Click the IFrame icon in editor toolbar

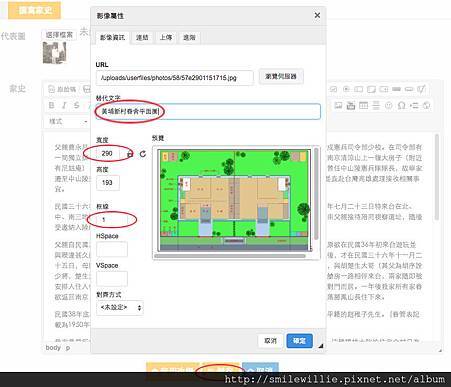point(426,106)
